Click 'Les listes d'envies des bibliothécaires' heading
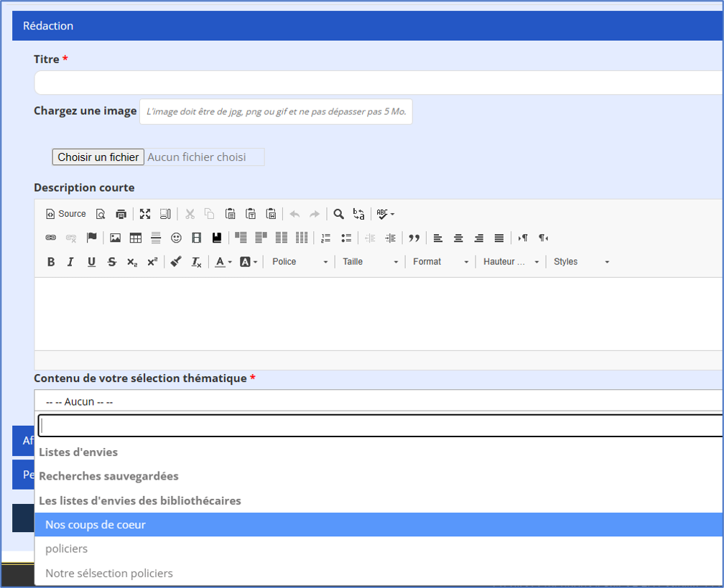Screen dimensions: 724x588 tap(140, 501)
